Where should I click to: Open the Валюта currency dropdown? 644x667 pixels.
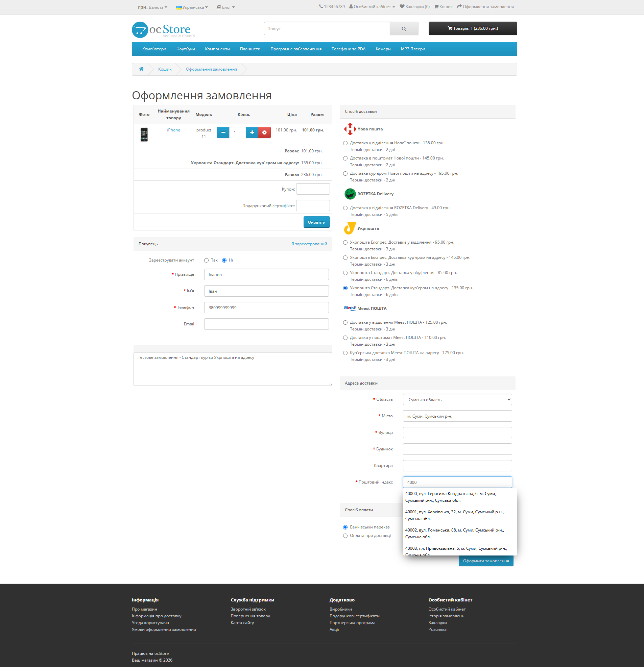pyautogui.click(x=152, y=7)
